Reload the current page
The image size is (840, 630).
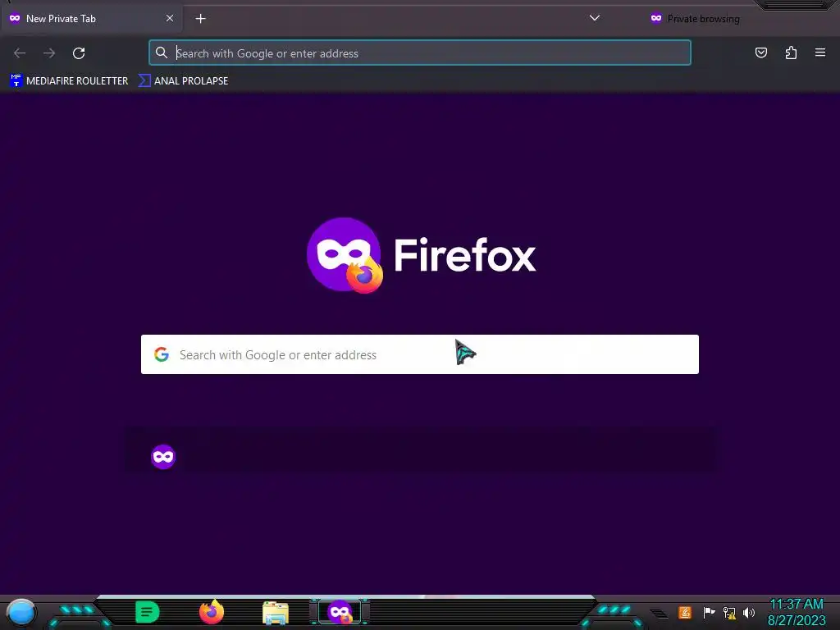point(79,53)
